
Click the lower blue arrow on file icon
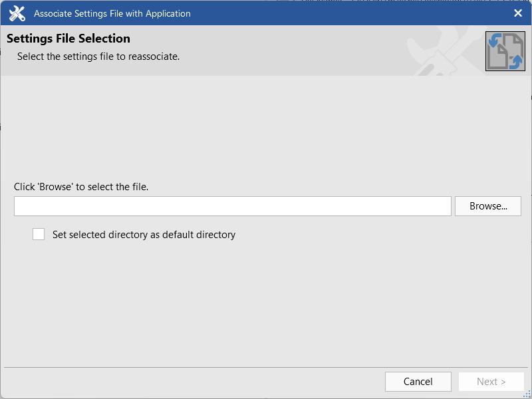coord(515,62)
